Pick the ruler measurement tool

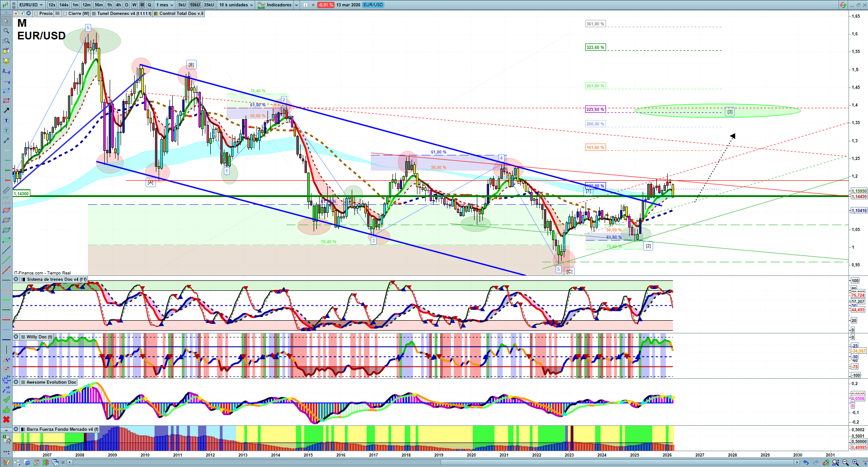pyautogui.click(x=6, y=190)
